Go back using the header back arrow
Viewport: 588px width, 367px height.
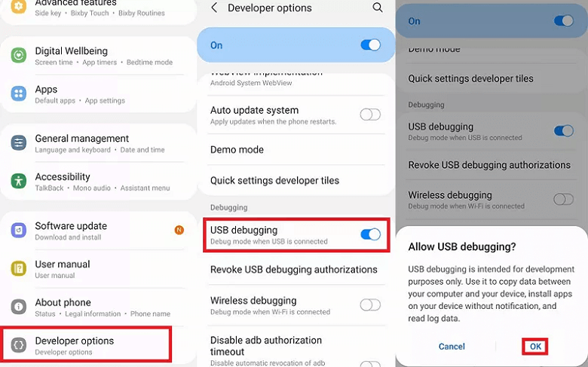(214, 8)
